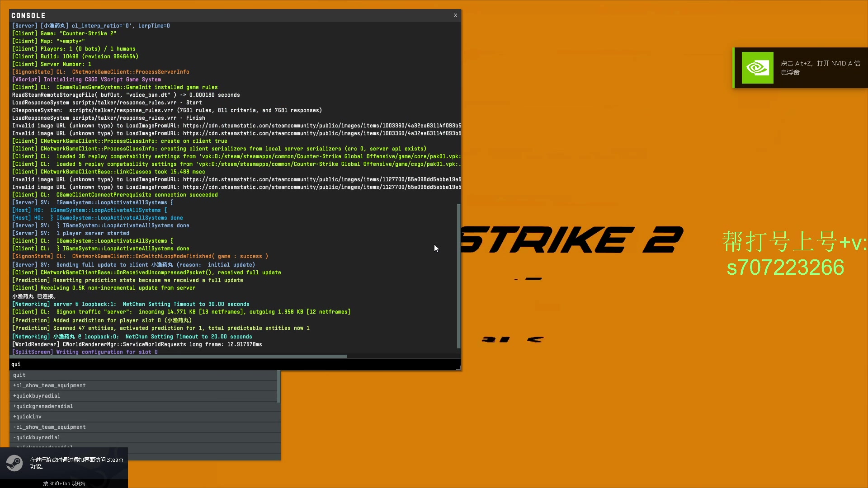
Task: Choose '+quickbuyradial' from suggestions
Action: [x=143, y=396]
